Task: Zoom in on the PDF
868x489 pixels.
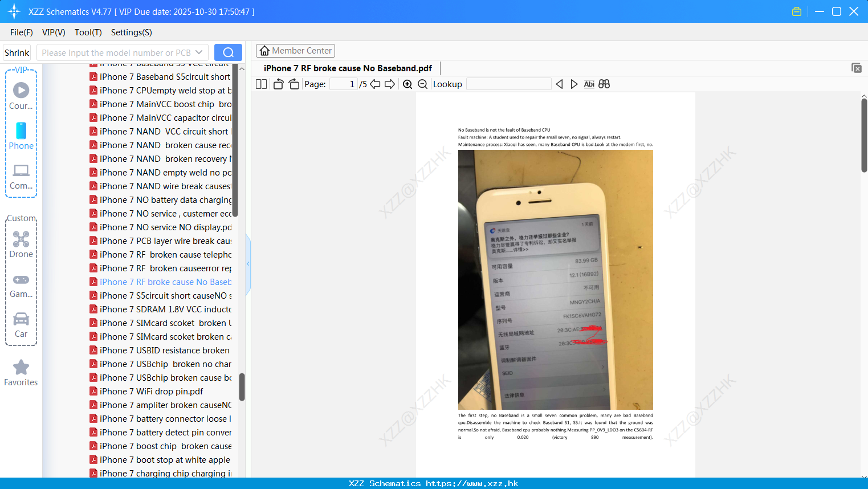Action: [x=407, y=84]
